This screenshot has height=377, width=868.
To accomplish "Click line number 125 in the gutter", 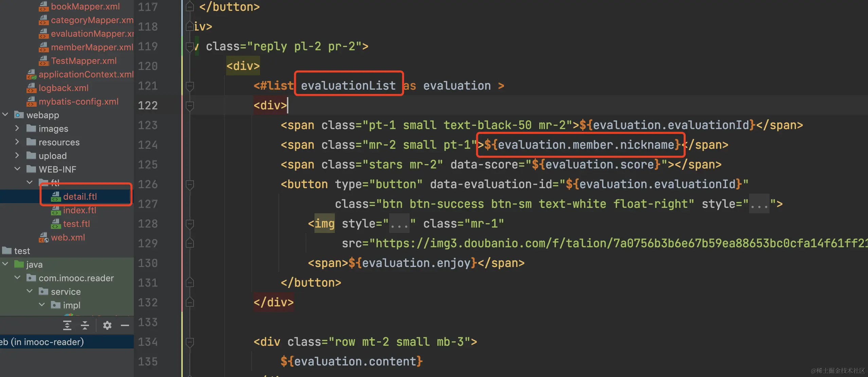I will pos(148,165).
